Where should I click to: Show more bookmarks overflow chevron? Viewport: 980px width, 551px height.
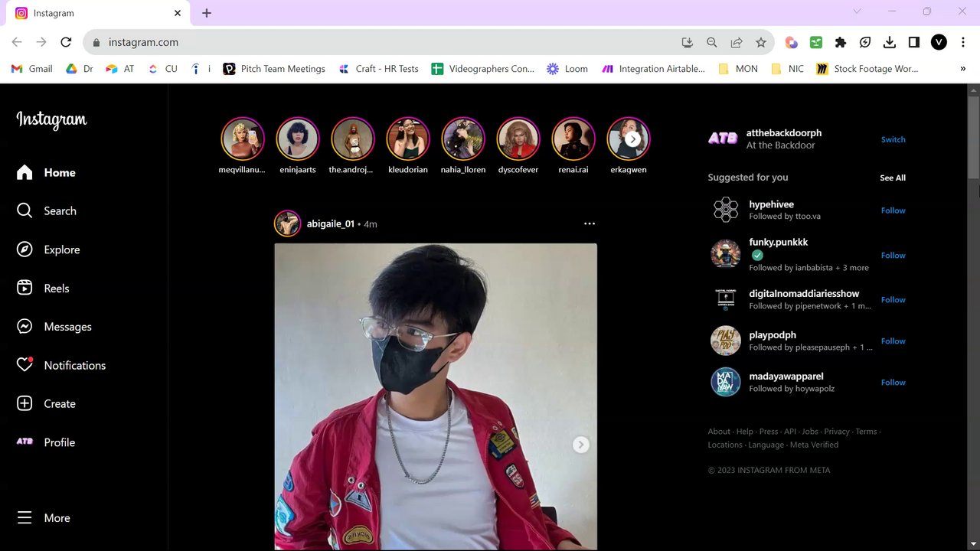(x=962, y=69)
